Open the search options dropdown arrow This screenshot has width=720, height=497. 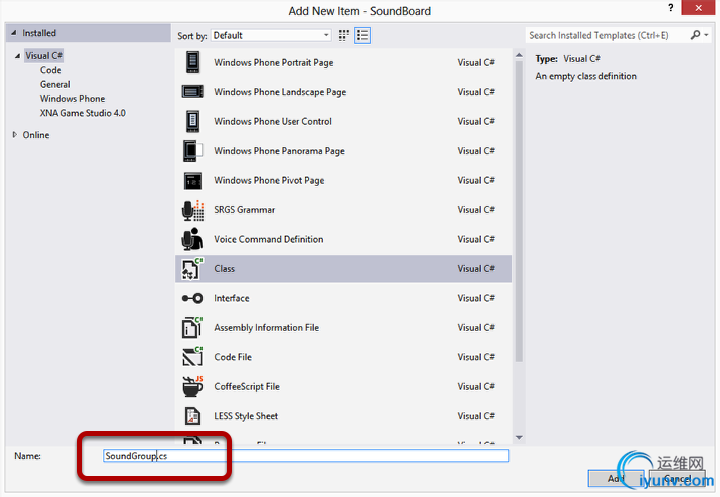(x=706, y=35)
